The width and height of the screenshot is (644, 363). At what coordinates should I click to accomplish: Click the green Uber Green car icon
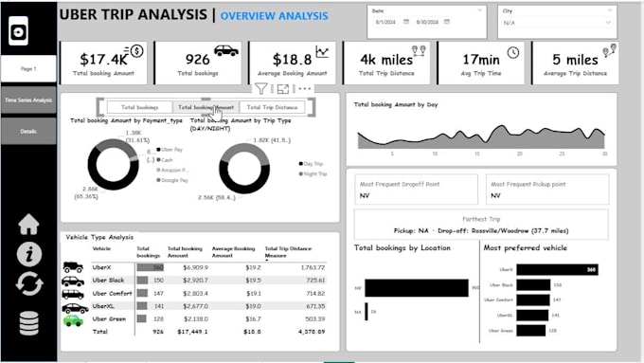[x=73, y=320]
